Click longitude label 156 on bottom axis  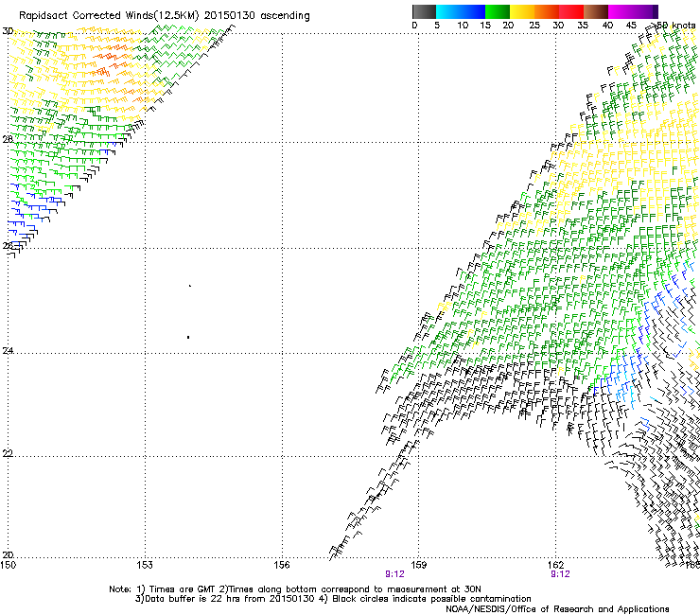[x=282, y=565]
